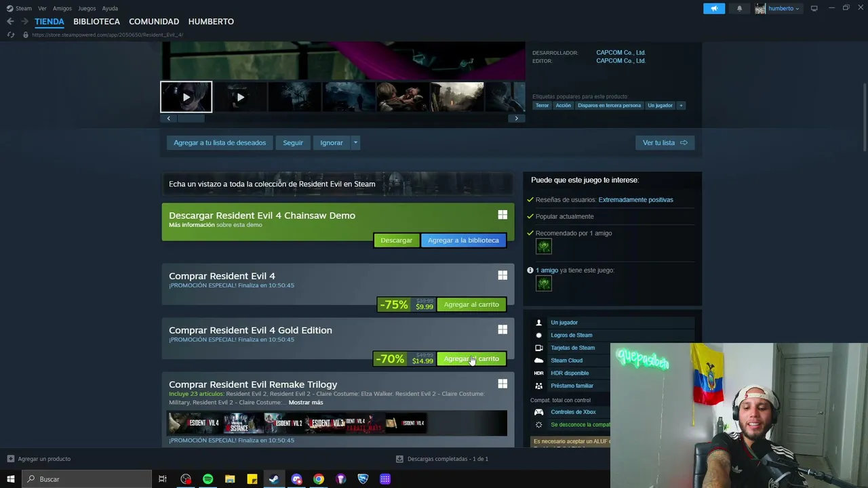Switch to the COMUNIDAD tab
This screenshot has width=868, height=488.
click(154, 22)
